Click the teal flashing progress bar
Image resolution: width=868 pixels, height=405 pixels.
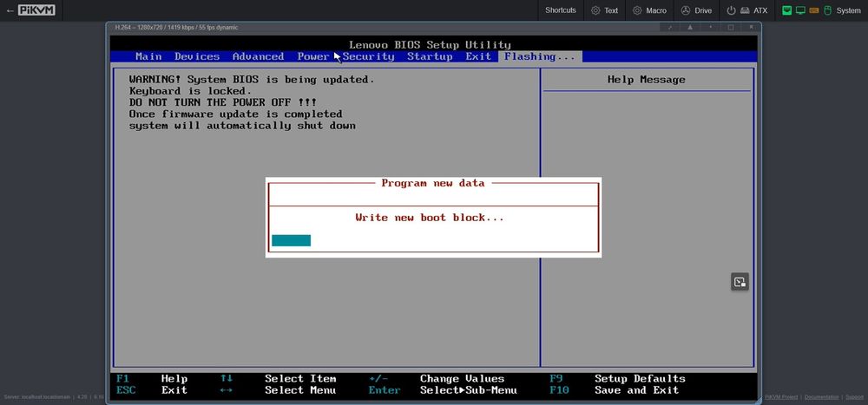(291, 240)
